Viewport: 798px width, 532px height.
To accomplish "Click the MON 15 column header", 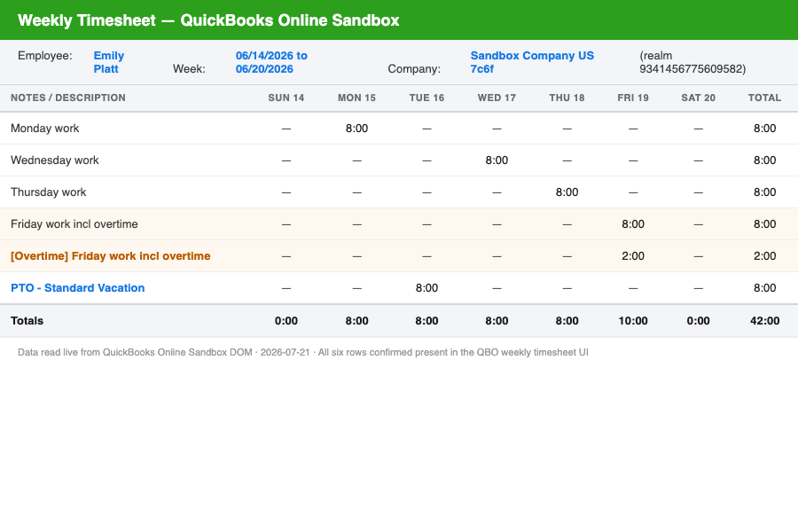I will click(356, 98).
